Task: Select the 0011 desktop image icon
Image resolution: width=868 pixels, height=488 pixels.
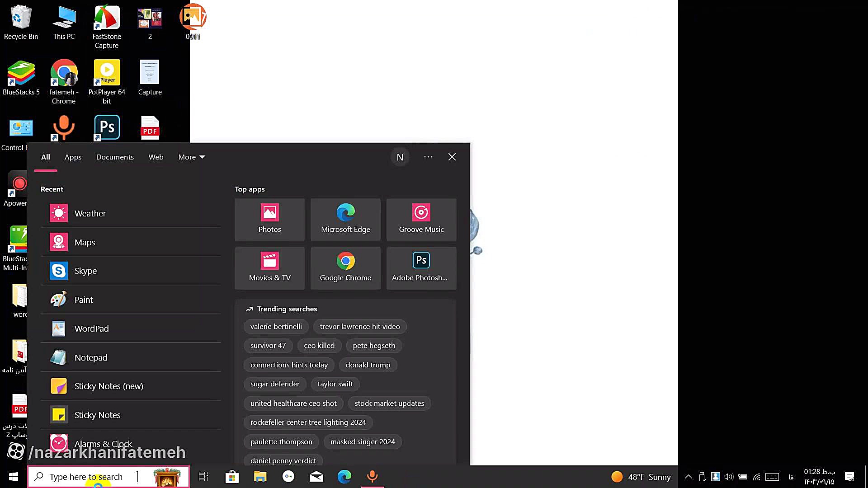Action: coord(193,23)
